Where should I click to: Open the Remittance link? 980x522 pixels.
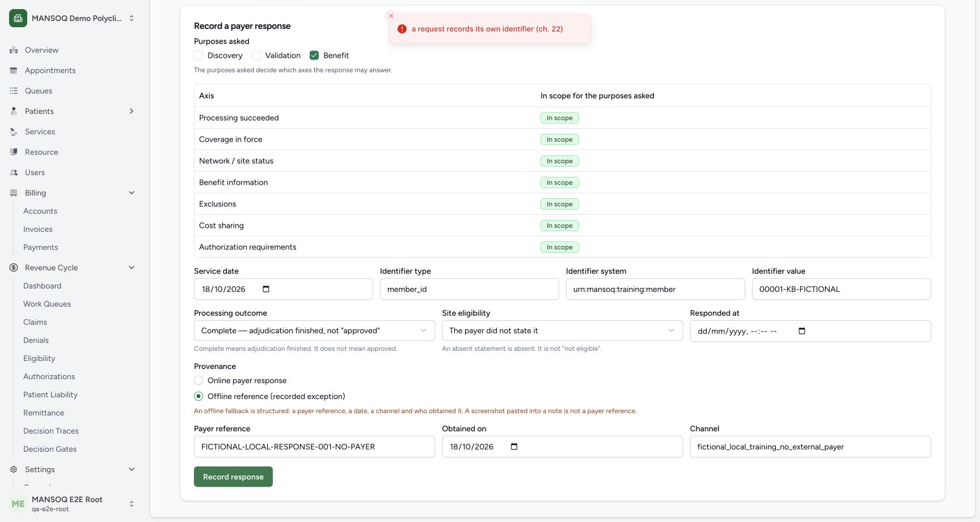[44, 413]
